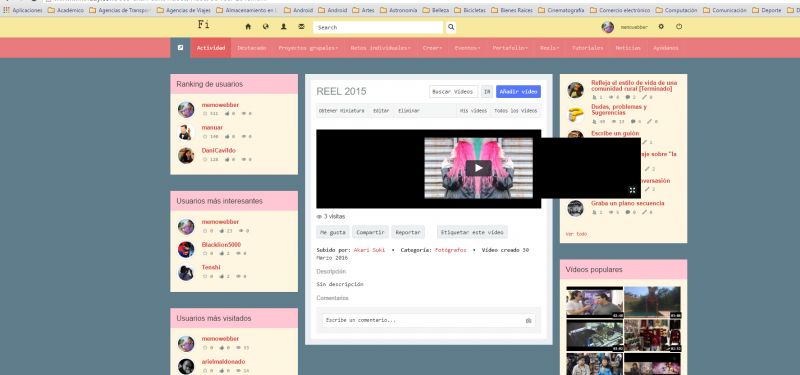
Task: Open the first Videos populares thumbnail
Action: pos(594,302)
